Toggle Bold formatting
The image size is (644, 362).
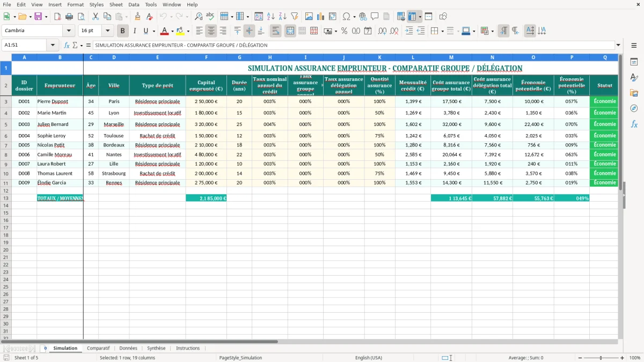(123, 31)
